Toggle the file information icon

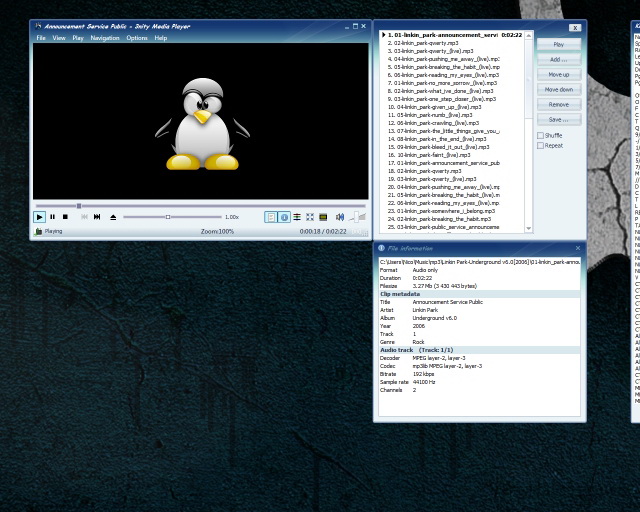tap(284, 217)
